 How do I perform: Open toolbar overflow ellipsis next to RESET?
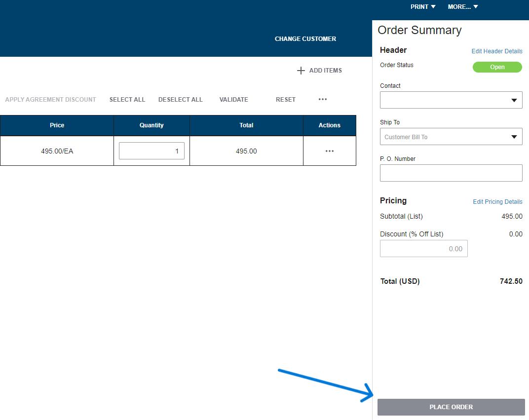[323, 99]
